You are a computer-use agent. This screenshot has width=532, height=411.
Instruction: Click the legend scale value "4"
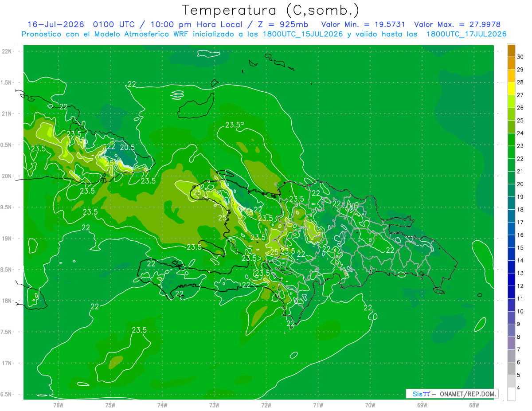coord(519,388)
